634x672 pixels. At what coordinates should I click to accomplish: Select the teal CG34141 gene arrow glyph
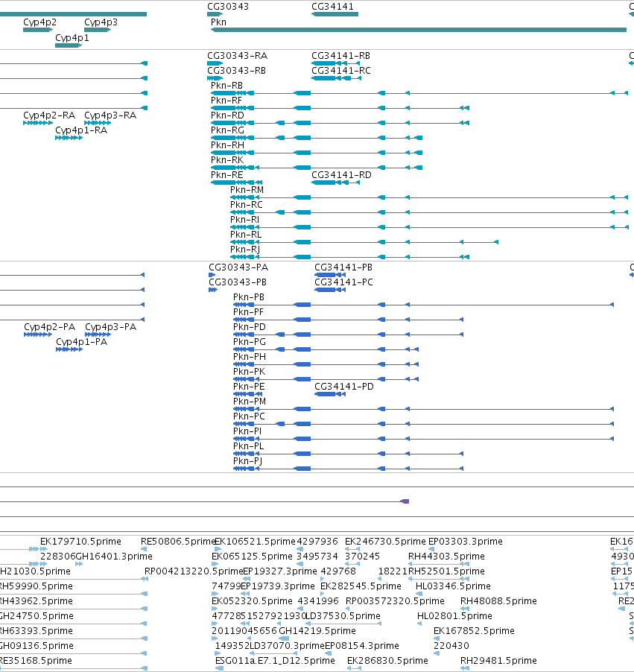coord(335,14)
